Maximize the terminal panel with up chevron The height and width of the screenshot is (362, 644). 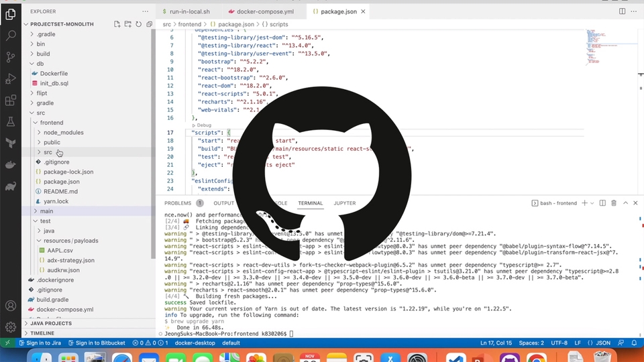point(625,203)
